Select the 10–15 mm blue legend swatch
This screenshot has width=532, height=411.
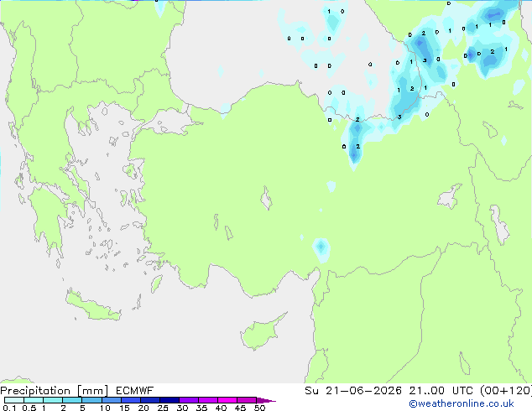[x=111, y=400]
